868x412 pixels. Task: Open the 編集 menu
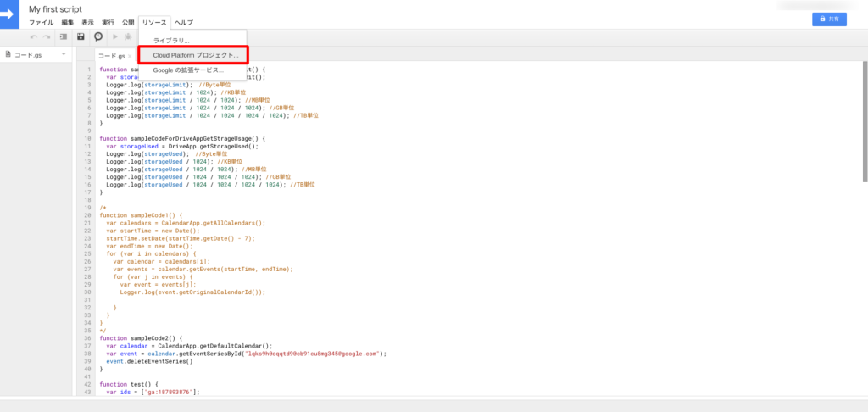point(68,23)
